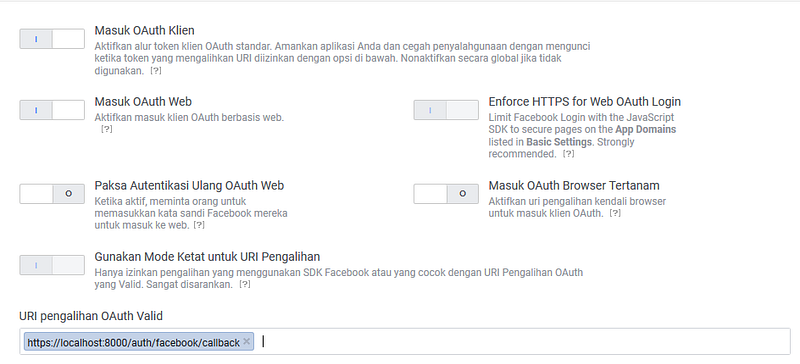Open help [?] for Masuk OAuth Browser Tertanam
The width and height of the screenshot is (800, 364).
tap(615, 213)
